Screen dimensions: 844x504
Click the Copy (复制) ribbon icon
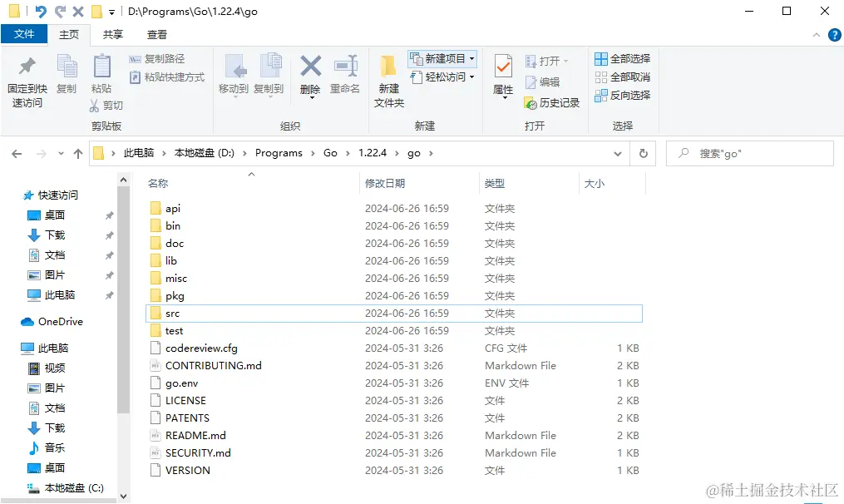pyautogui.click(x=67, y=67)
